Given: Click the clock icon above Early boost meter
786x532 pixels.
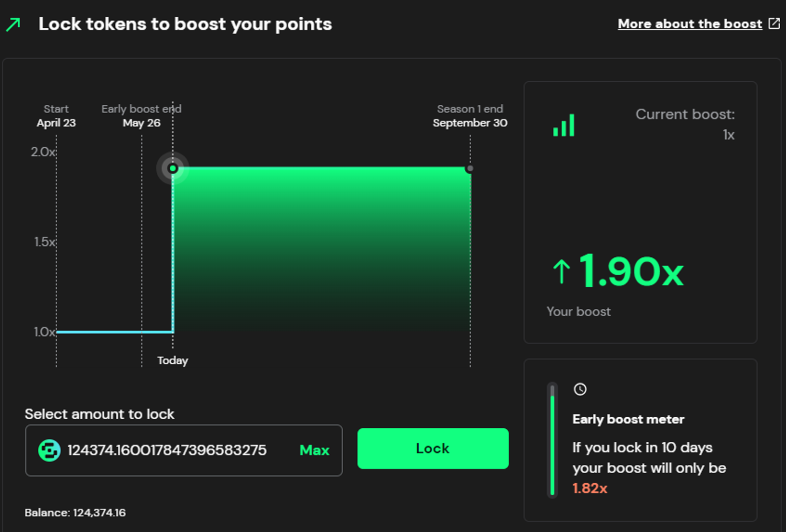Looking at the screenshot, I should point(580,389).
